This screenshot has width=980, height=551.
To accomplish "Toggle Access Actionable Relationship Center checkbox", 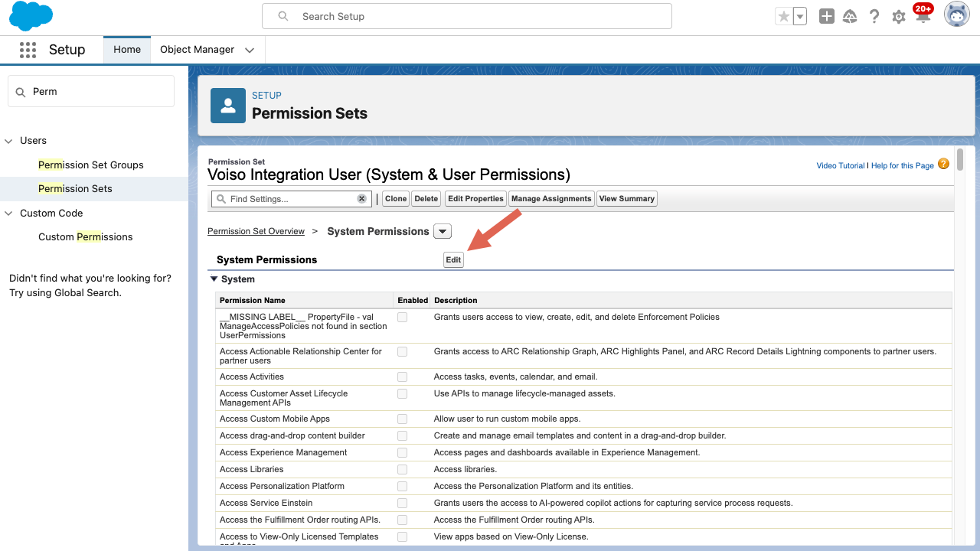I will coord(402,352).
